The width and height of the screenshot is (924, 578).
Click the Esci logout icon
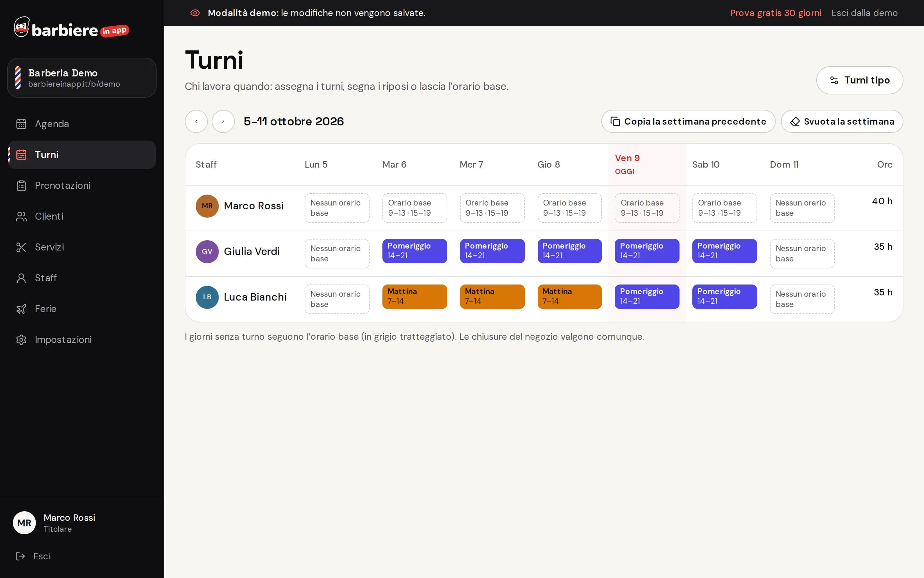pos(21,556)
